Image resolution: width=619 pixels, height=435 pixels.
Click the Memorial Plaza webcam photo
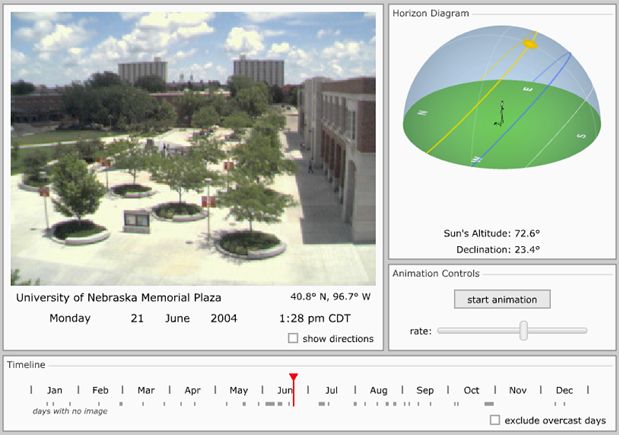[x=193, y=148]
